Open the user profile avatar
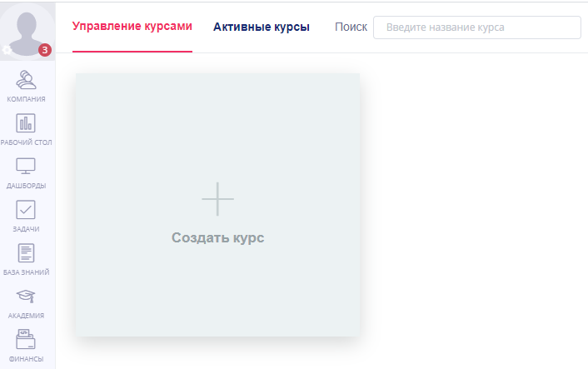Image resolution: width=588 pixels, height=369 pixels. pyautogui.click(x=27, y=32)
